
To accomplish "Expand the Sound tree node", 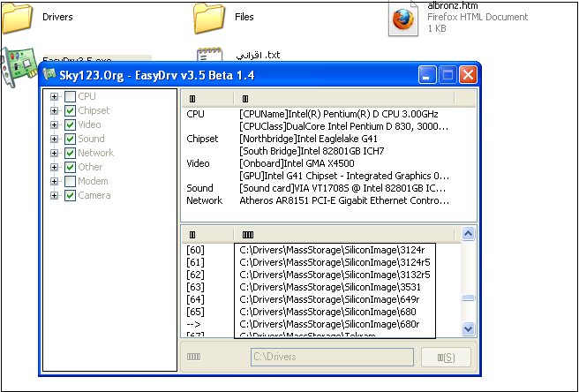I will 54,139.
